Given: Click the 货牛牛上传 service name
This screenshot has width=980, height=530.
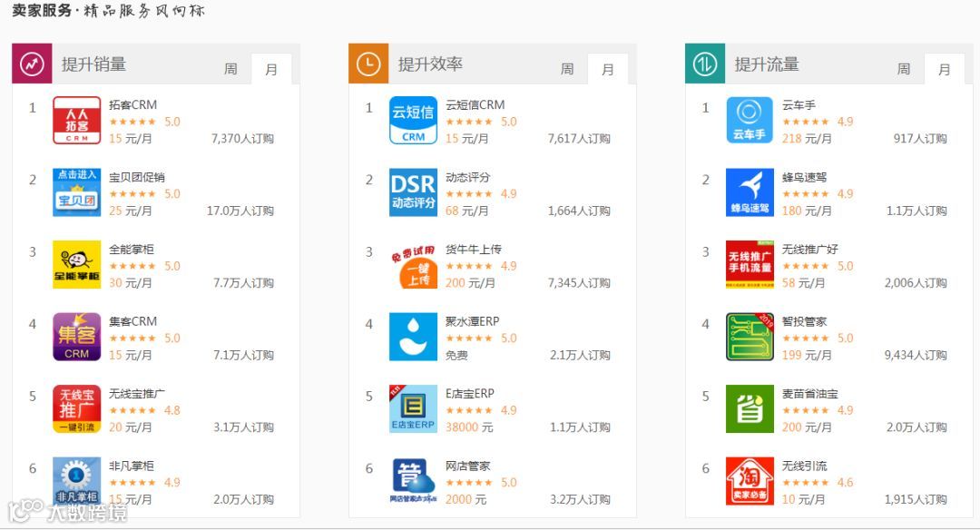Looking at the screenshot, I should [473, 250].
